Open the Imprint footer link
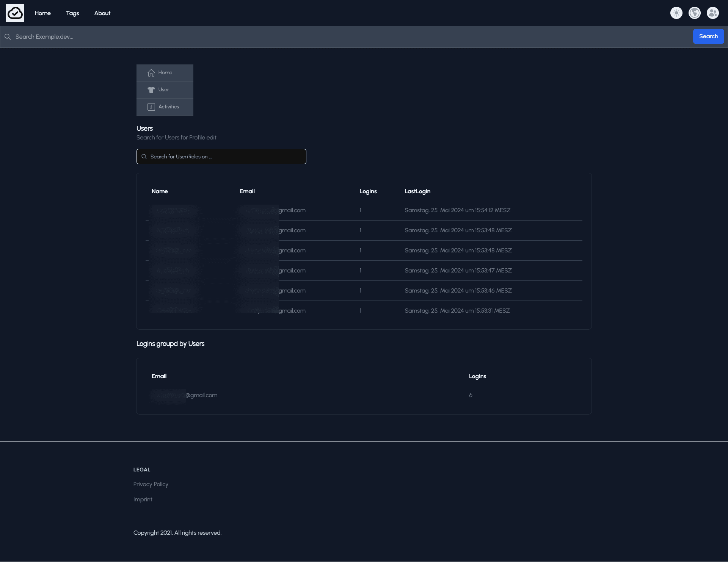 coord(143,499)
